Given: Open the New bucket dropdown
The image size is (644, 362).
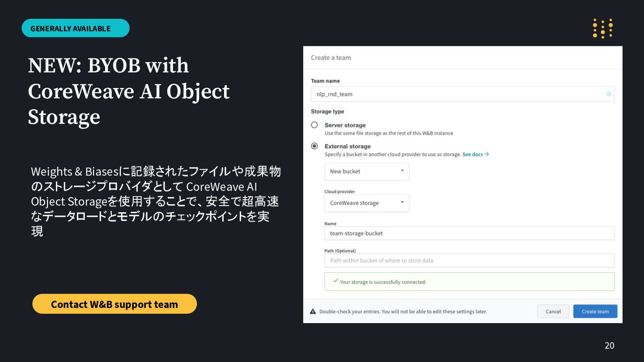Looking at the screenshot, I should point(367,172).
